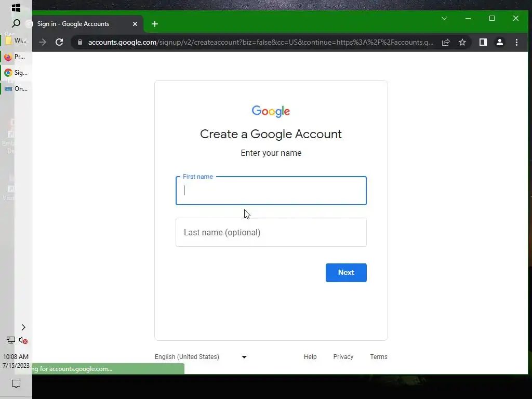Click the Google logo on the sign-up card
Viewport: 532px width, 399px height.
click(x=271, y=111)
